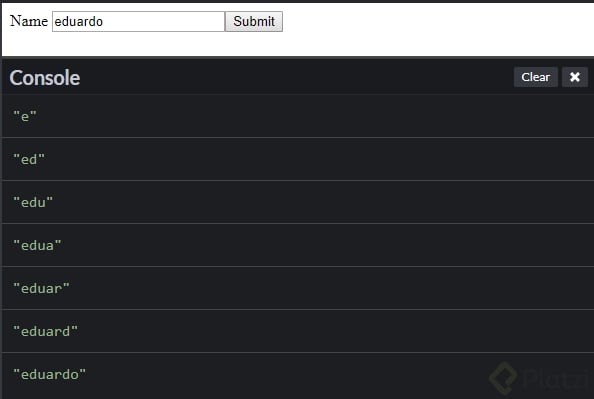Select the "eduar" console log entry

tap(298, 288)
